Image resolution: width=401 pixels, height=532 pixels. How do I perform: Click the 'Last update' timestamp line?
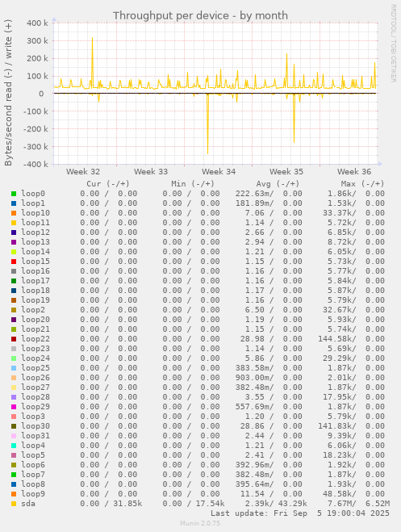click(300, 513)
